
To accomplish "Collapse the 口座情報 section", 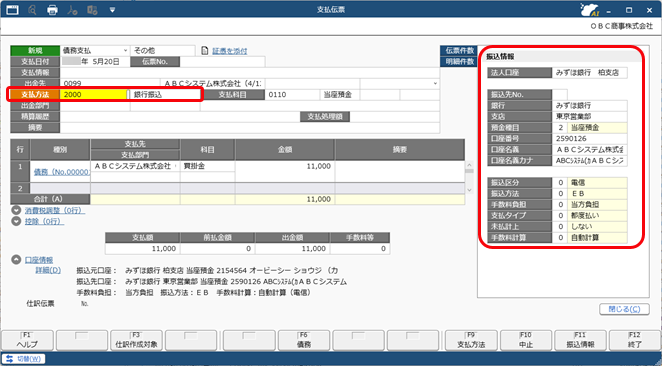I will (x=16, y=260).
